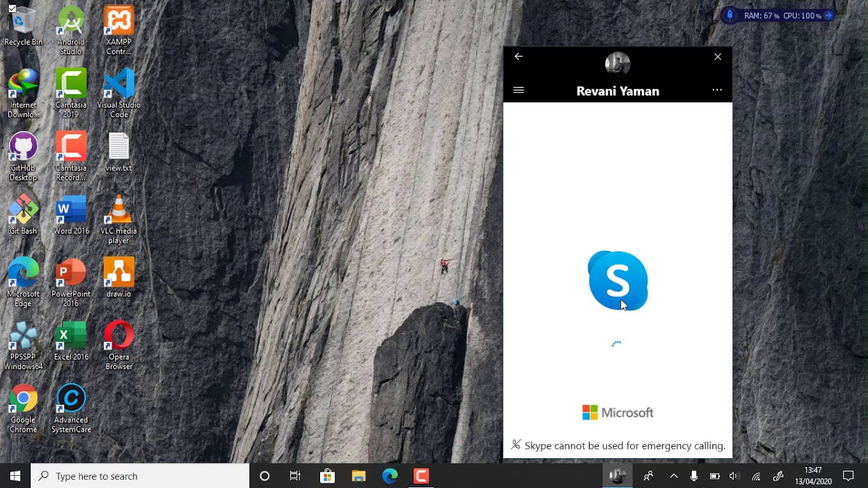Select the GitHub Desktop shortcut
Image resolution: width=868 pixels, height=488 pixels.
point(23,157)
